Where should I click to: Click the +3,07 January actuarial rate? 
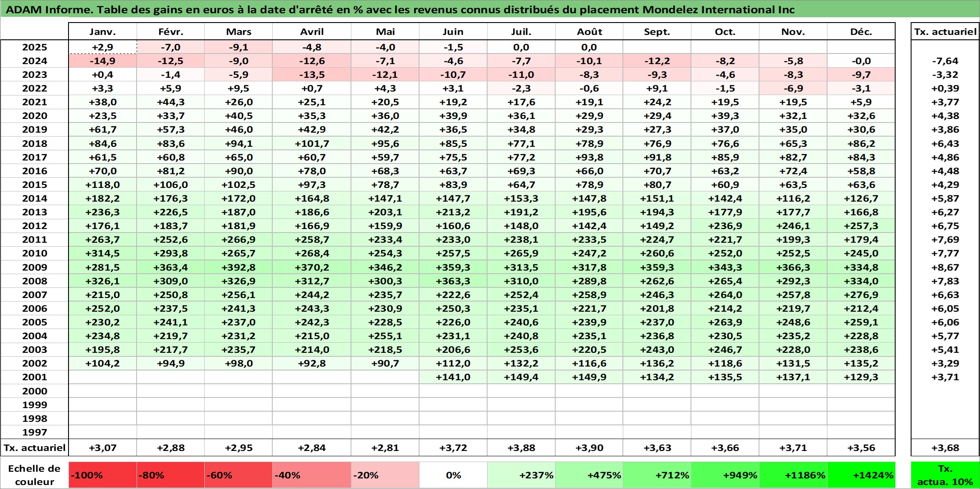103,448
